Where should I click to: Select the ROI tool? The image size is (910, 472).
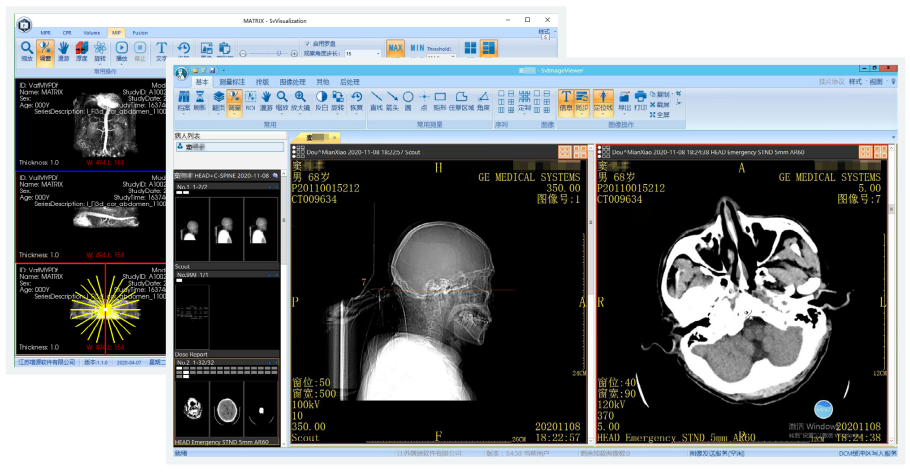251,100
